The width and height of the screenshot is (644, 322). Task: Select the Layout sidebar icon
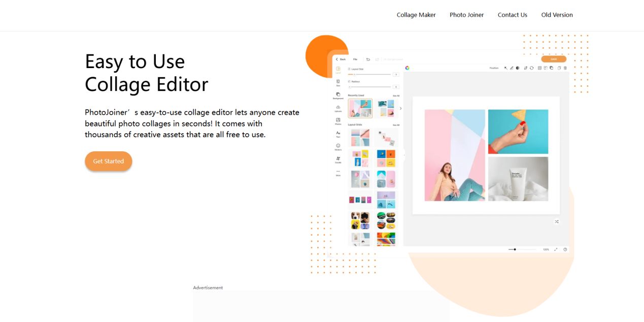[338, 70]
